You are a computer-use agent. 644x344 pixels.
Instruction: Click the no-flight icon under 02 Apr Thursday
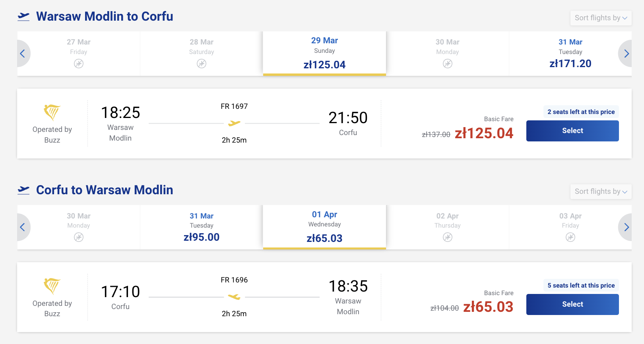(x=448, y=237)
